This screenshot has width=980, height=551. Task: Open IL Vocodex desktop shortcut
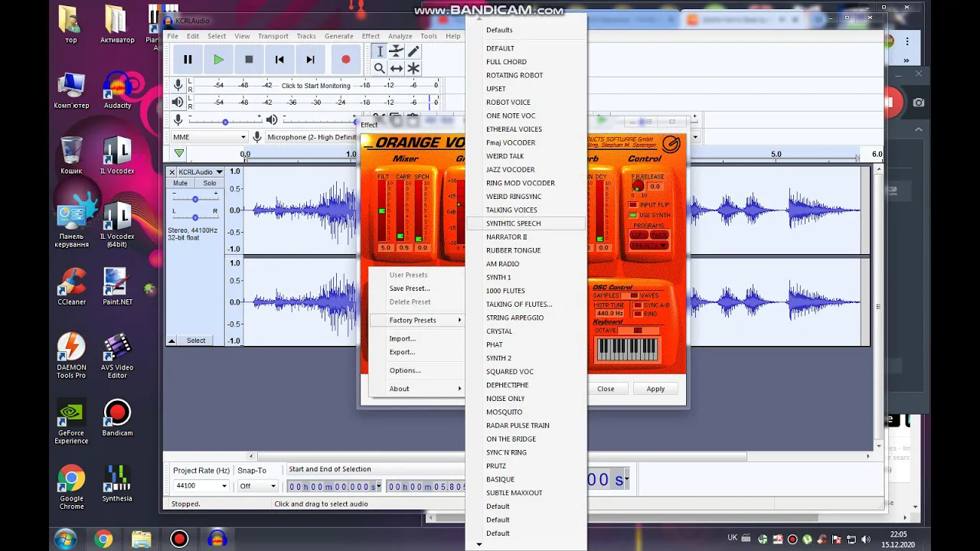(117, 155)
